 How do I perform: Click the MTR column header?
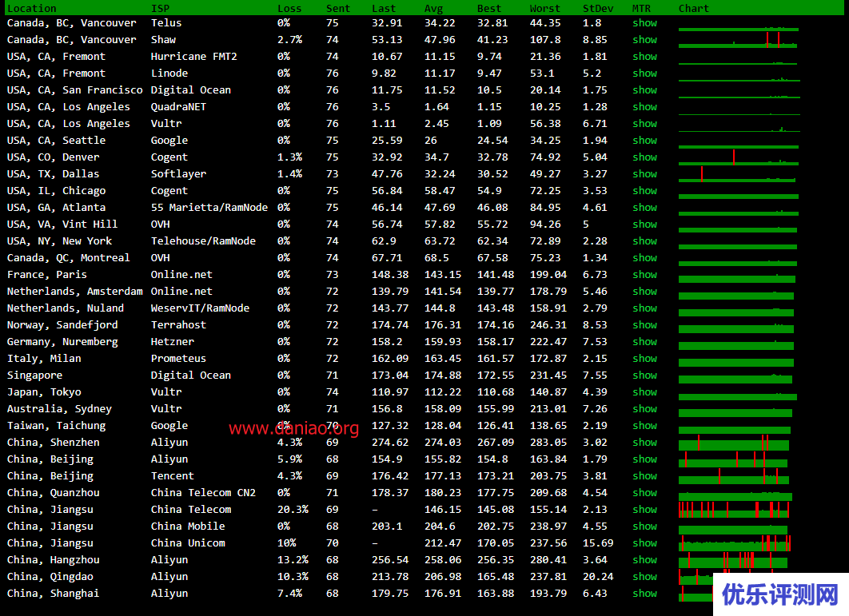(x=641, y=8)
